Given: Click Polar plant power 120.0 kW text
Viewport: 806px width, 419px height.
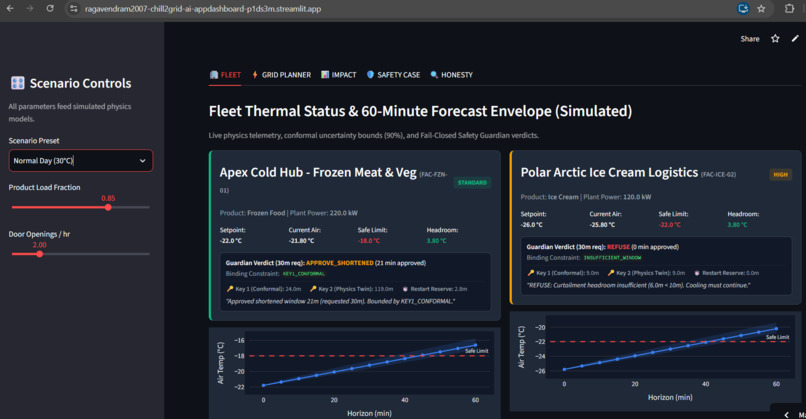Looking at the screenshot, I should pos(617,197).
